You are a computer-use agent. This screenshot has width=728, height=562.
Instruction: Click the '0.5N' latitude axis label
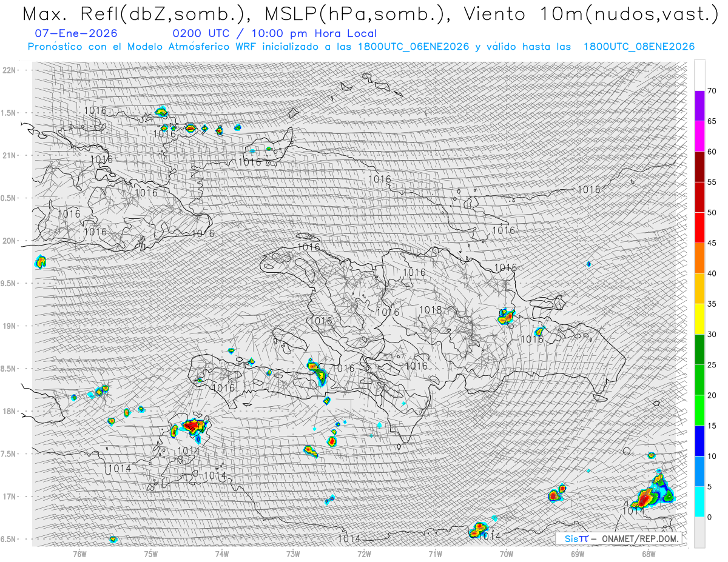[x=8, y=198]
